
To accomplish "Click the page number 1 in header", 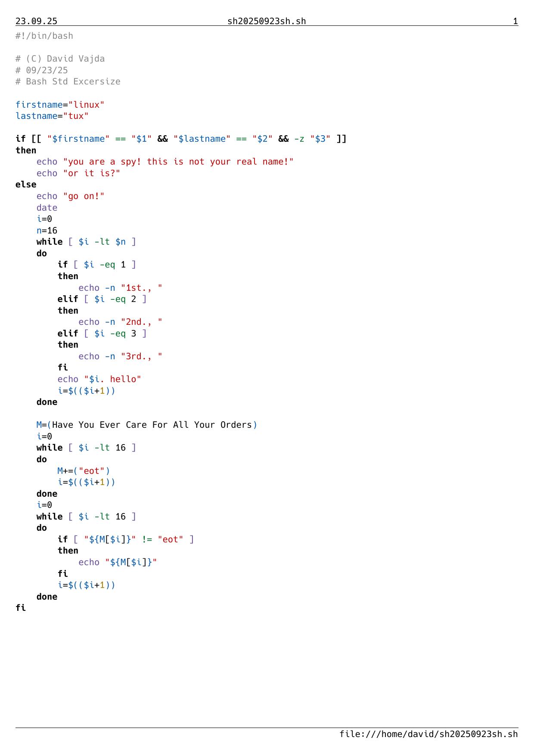I will click(515, 21).
